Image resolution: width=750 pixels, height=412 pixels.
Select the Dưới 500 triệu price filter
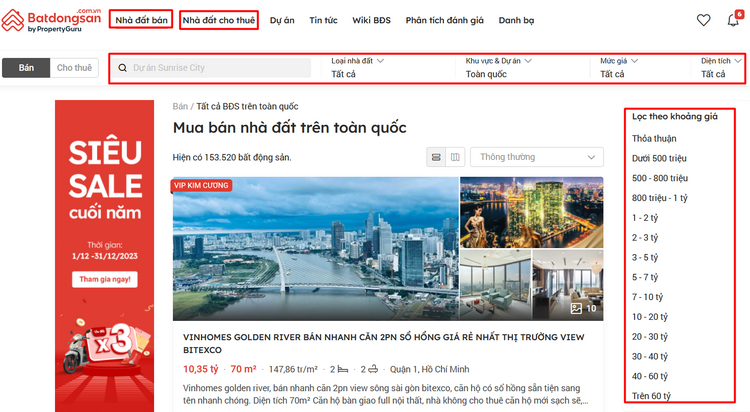click(x=659, y=158)
